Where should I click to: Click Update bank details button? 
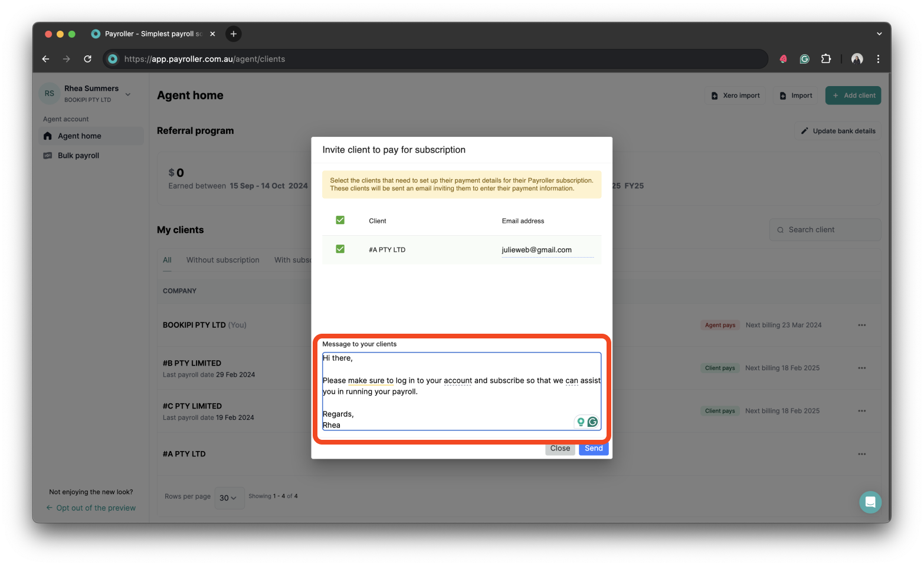pyautogui.click(x=837, y=131)
